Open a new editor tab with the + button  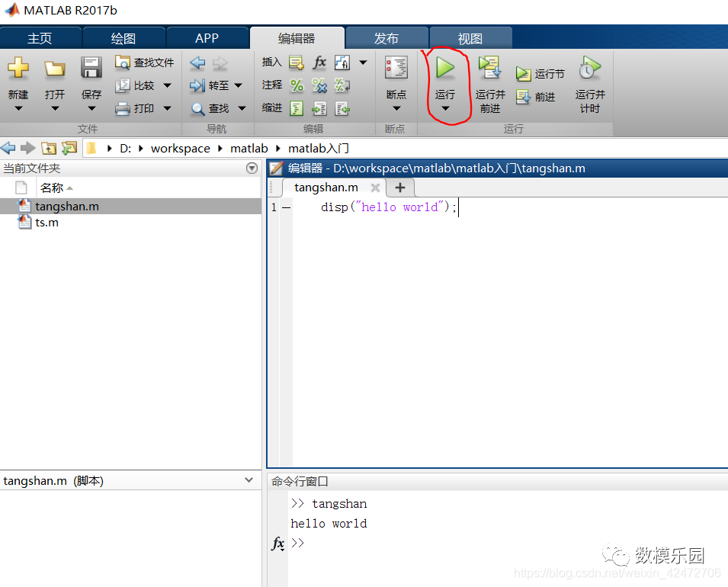399,188
